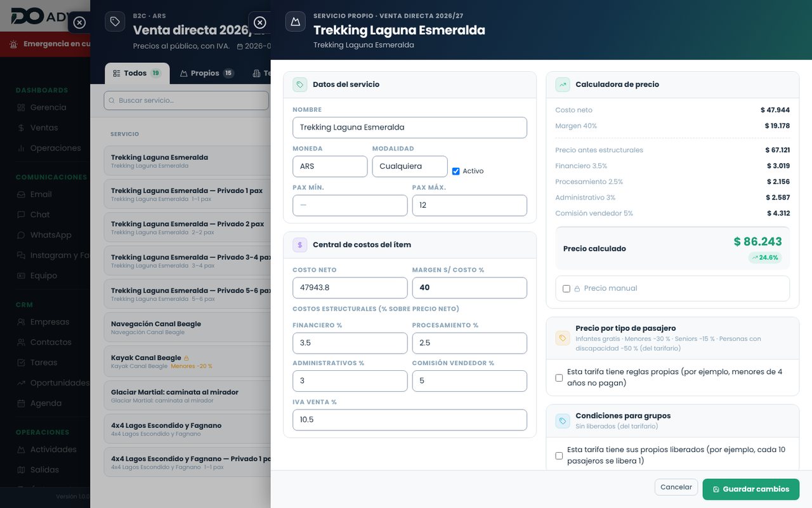Select Navegación Canal Beagle service row
This screenshot has height=508, width=812.
(188, 328)
